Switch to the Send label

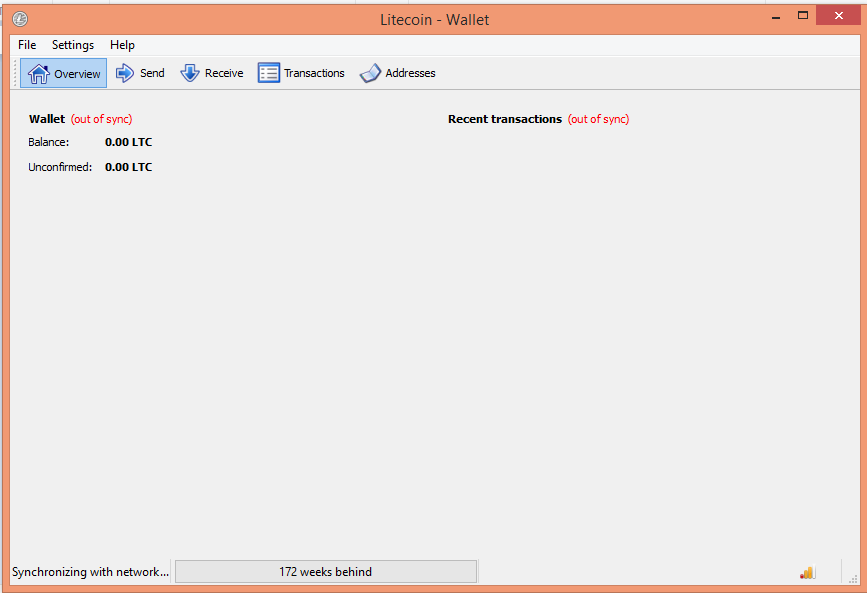[152, 73]
